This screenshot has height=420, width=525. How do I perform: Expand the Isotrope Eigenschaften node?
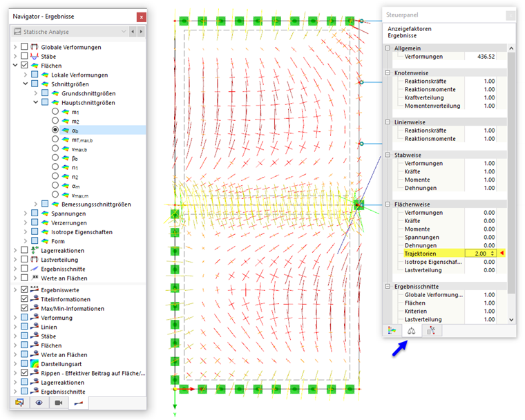(26, 232)
